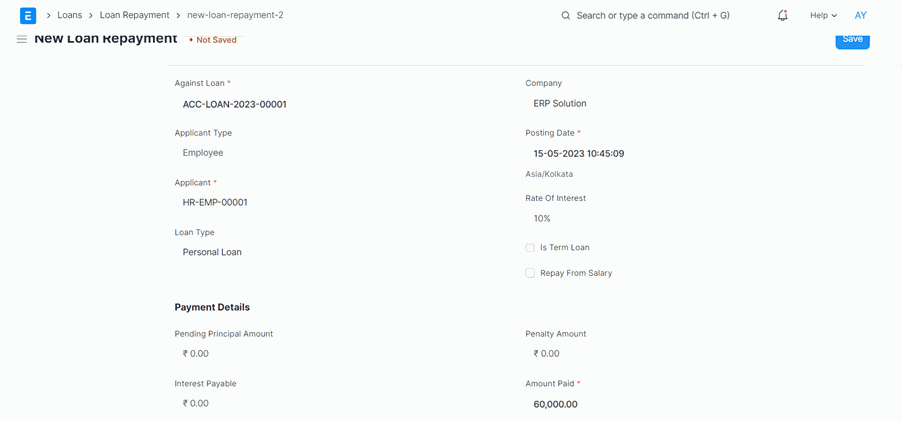The image size is (902, 422).
Task: Click the Applicant field label
Action: [193, 182]
